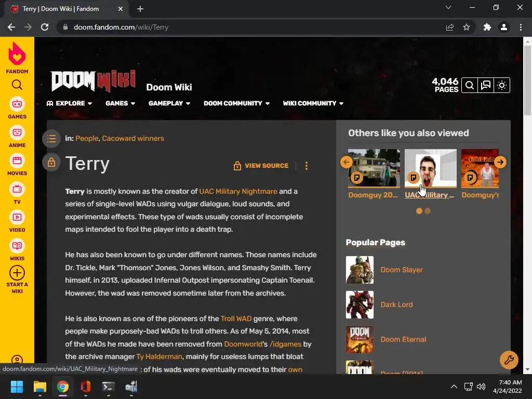Follow the Ty Halderman link
Image resolution: width=532 pixels, height=399 pixels.
coord(159,356)
